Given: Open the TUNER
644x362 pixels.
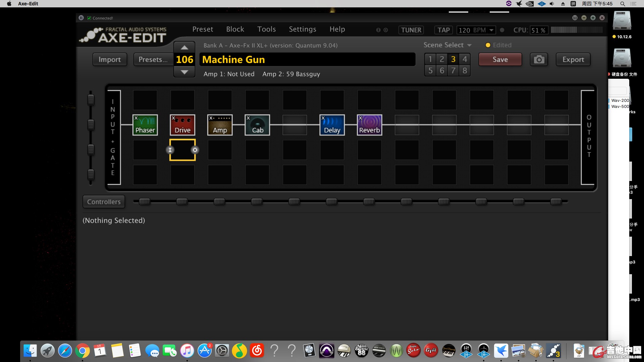Looking at the screenshot, I should [x=411, y=30].
